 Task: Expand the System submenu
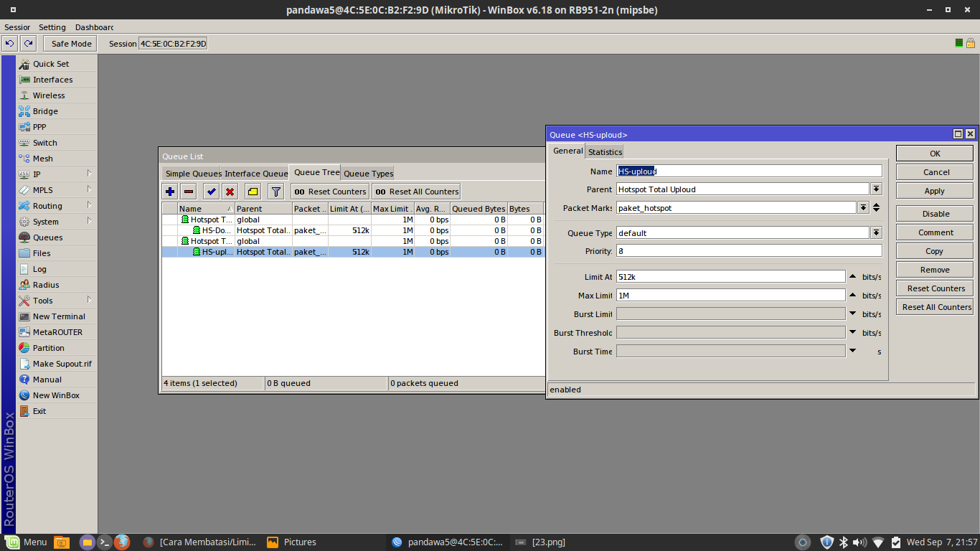pyautogui.click(x=57, y=222)
